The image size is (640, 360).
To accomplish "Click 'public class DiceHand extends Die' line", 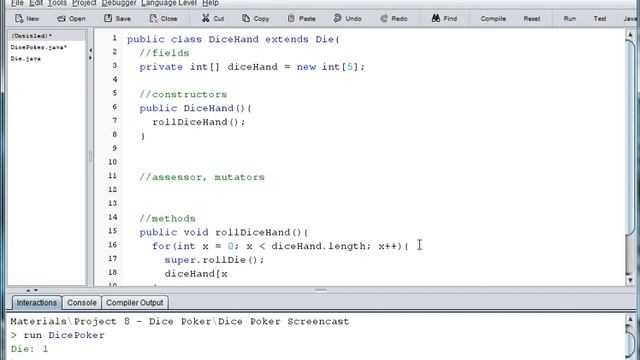I will coord(233,39).
